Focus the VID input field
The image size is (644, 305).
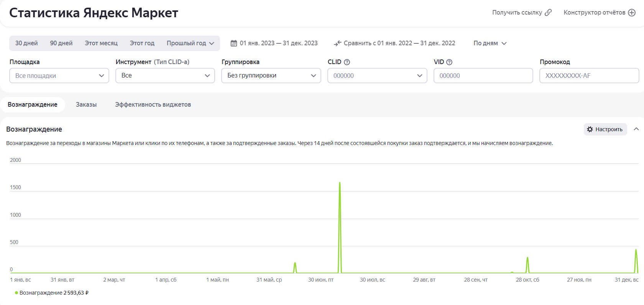pos(483,76)
